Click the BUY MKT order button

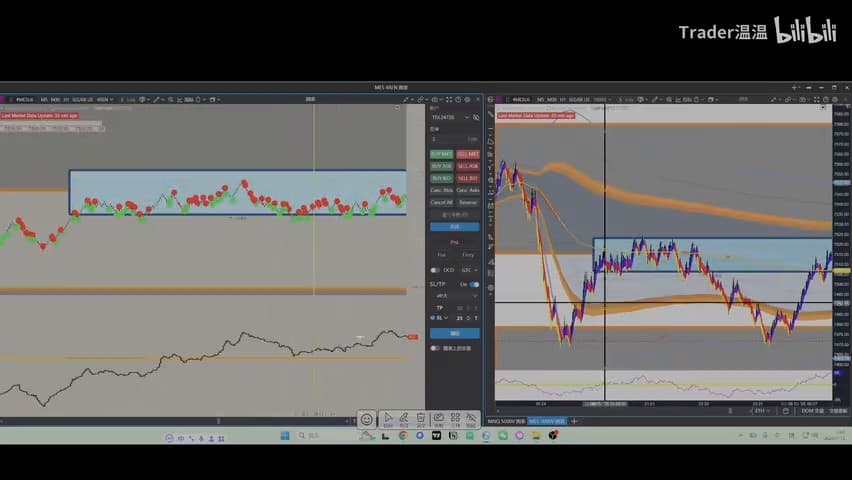pos(441,154)
